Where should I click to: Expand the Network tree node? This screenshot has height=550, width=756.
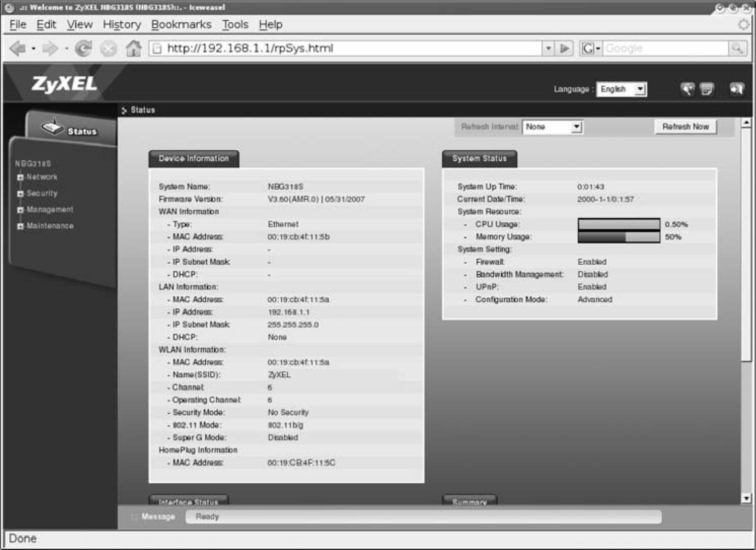click(20, 177)
